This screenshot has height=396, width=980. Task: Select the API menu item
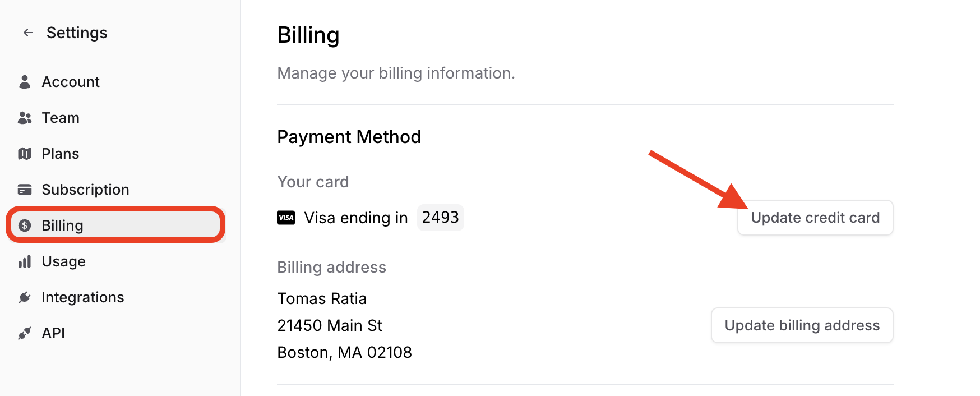[x=53, y=333]
